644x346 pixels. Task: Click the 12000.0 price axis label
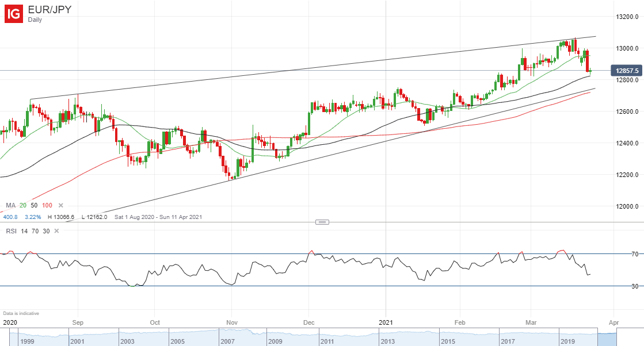[x=627, y=206]
